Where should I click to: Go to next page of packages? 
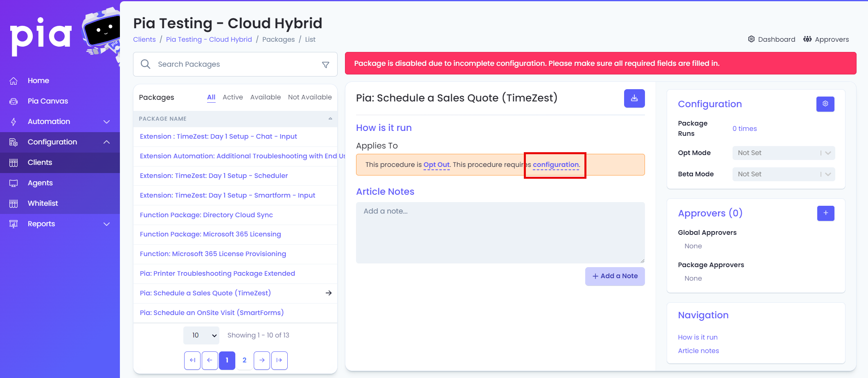[x=262, y=360]
